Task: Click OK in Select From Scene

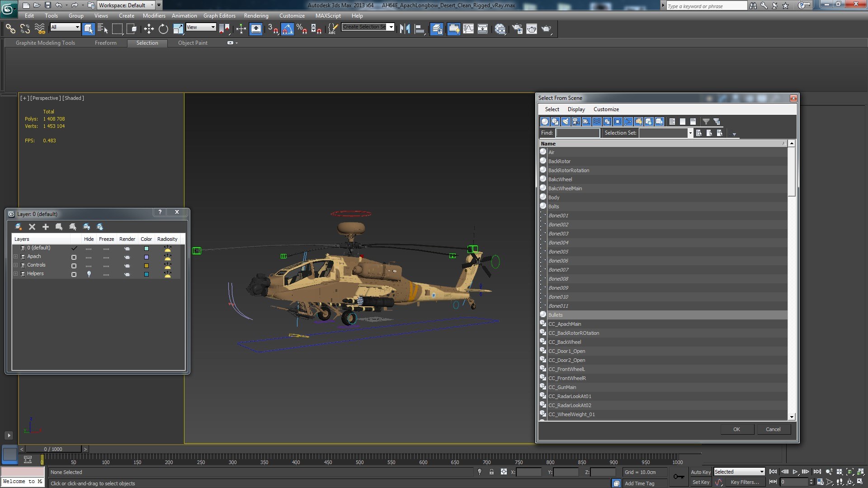Action: (x=736, y=429)
